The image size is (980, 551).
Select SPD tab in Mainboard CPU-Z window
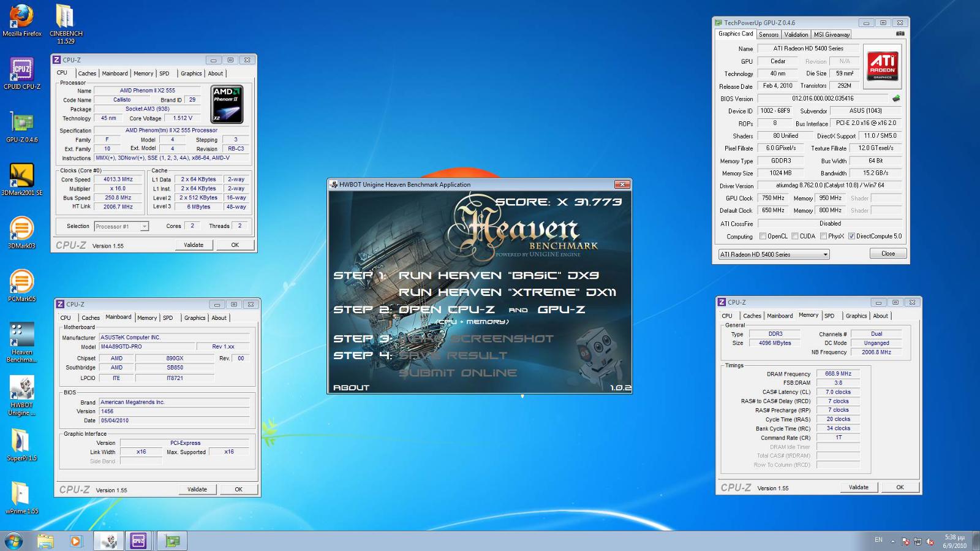pos(168,318)
